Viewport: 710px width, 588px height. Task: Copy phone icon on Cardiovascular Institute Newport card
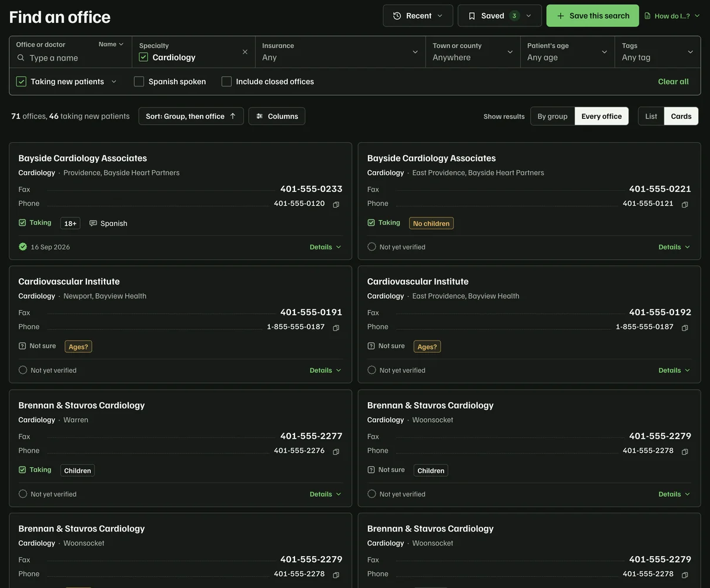coord(336,328)
